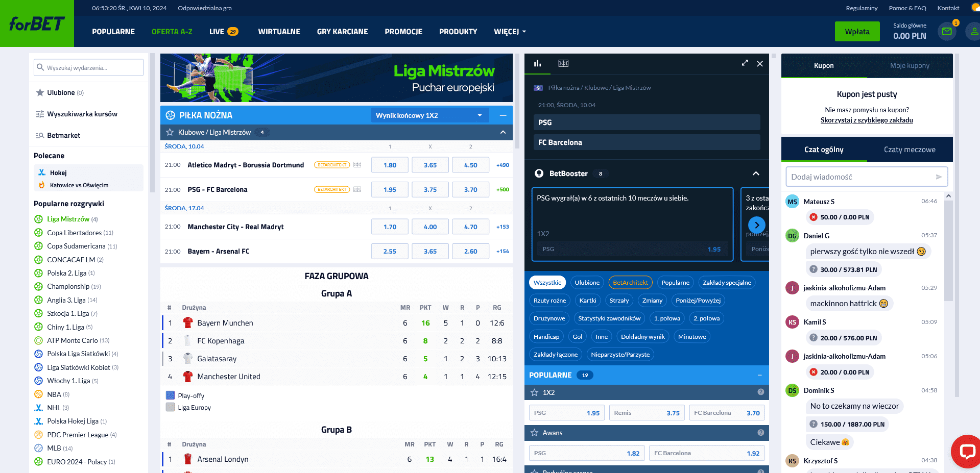Expand match panel to fullscreen
980x473 pixels.
(x=745, y=63)
